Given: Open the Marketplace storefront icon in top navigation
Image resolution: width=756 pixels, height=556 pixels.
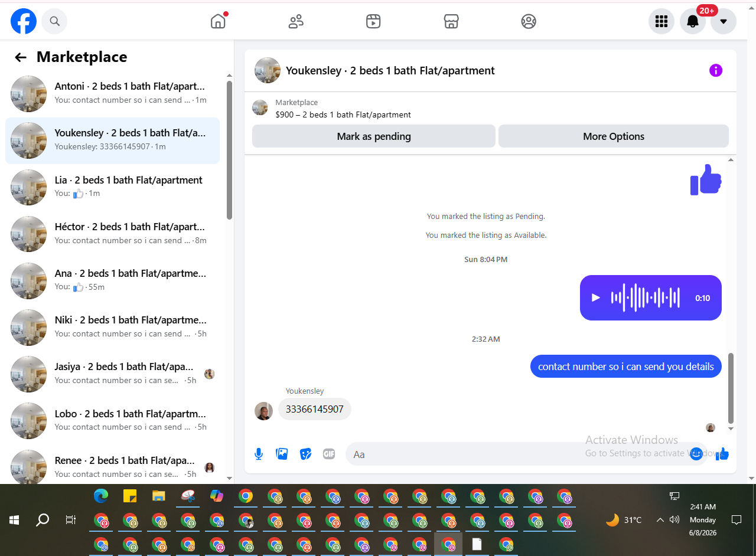Looking at the screenshot, I should [451, 22].
